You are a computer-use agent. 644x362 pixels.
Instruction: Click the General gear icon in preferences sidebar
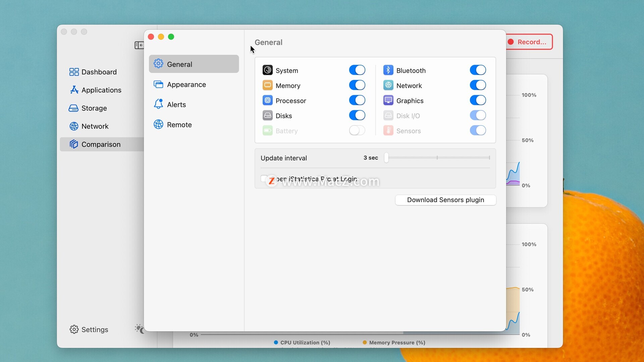point(158,64)
